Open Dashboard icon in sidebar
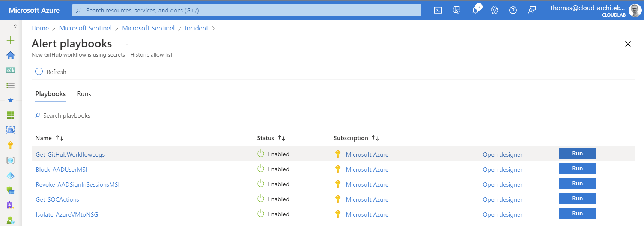Viewport: 644px width, 226px height. pyautogui.click(x=11, y=70)
